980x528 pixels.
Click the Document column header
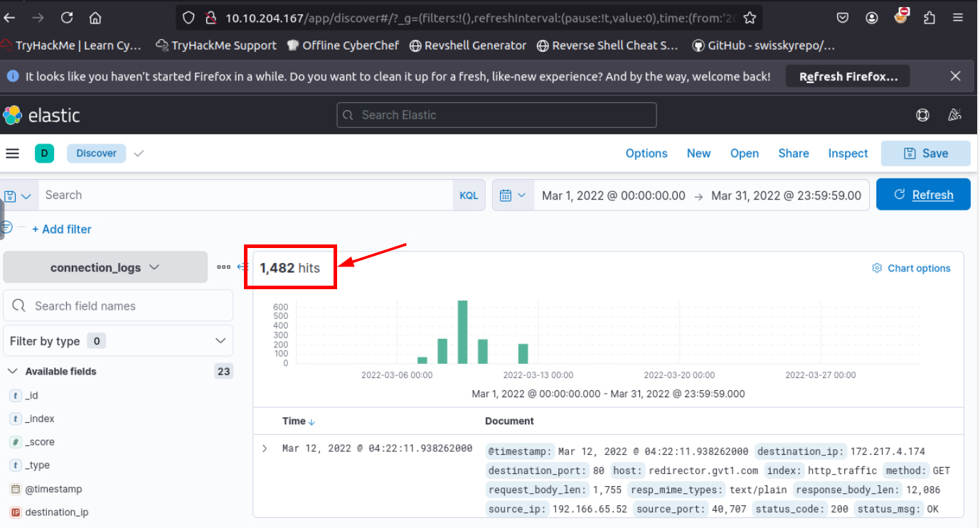point(509,421)
